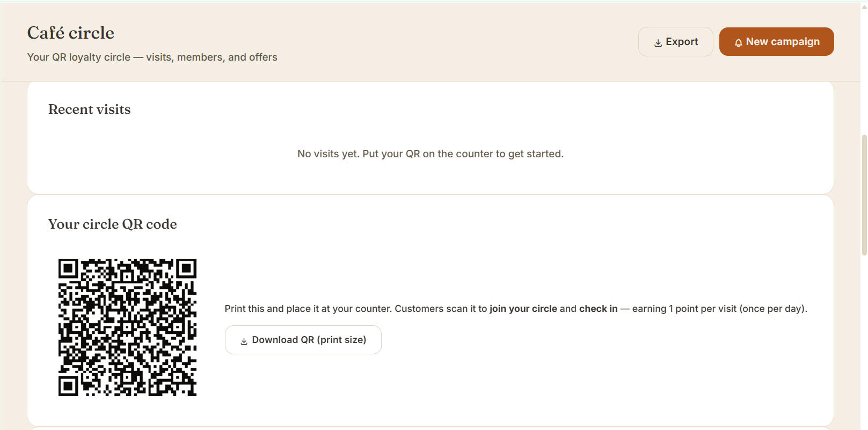
Task: Click the bold join your circle text
Action: click(523, 309)
